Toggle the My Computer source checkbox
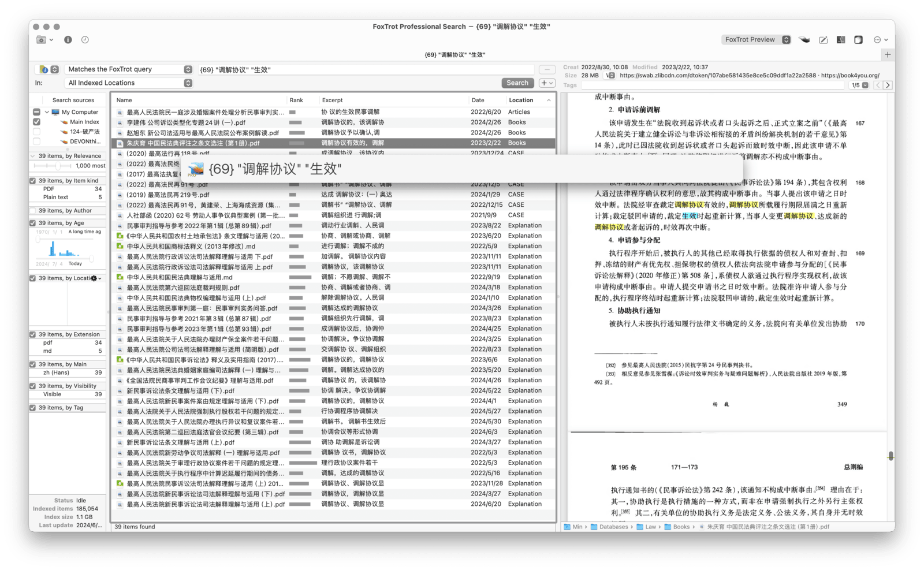Image resolution: width=924 pixels, height=570 pixels. 36,112
